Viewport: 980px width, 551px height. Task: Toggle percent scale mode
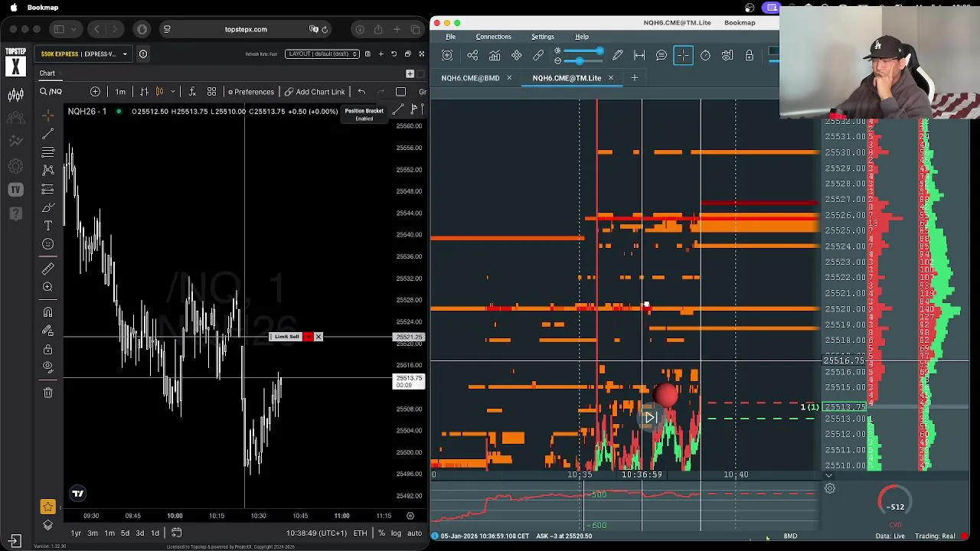(x=381, y=533)
